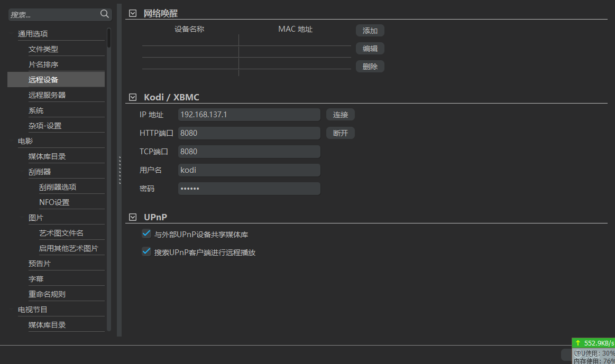Click into the HTTP端口 field
The width and height of the screenshot is (615, 364).
(249, 133)
